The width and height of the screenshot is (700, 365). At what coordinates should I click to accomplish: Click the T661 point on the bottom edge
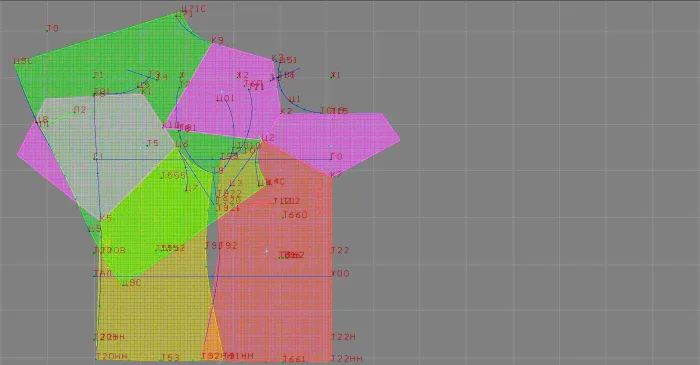coord(294,359)
